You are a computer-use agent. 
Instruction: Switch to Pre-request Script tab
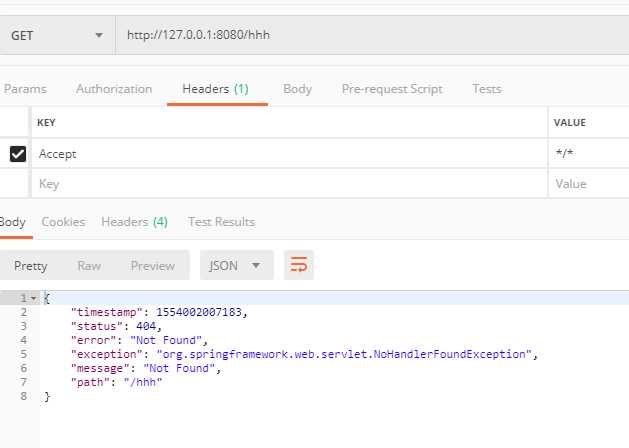point(392,89)
